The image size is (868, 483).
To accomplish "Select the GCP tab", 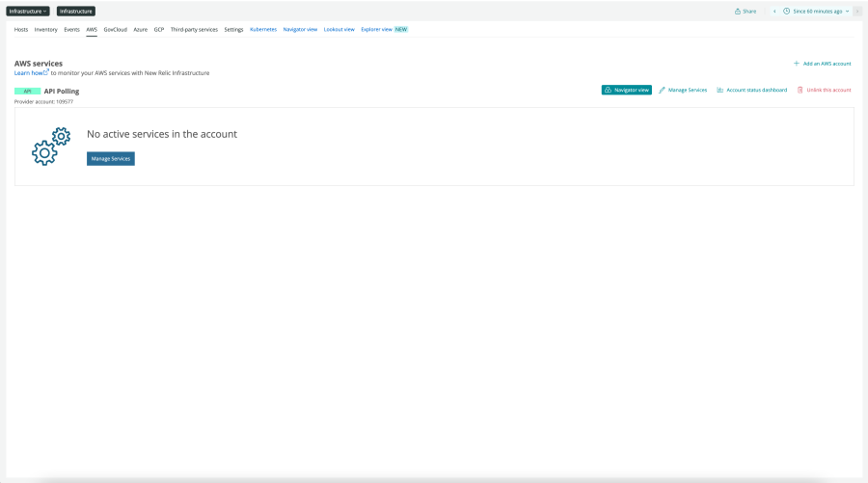I will click(159, 29).
